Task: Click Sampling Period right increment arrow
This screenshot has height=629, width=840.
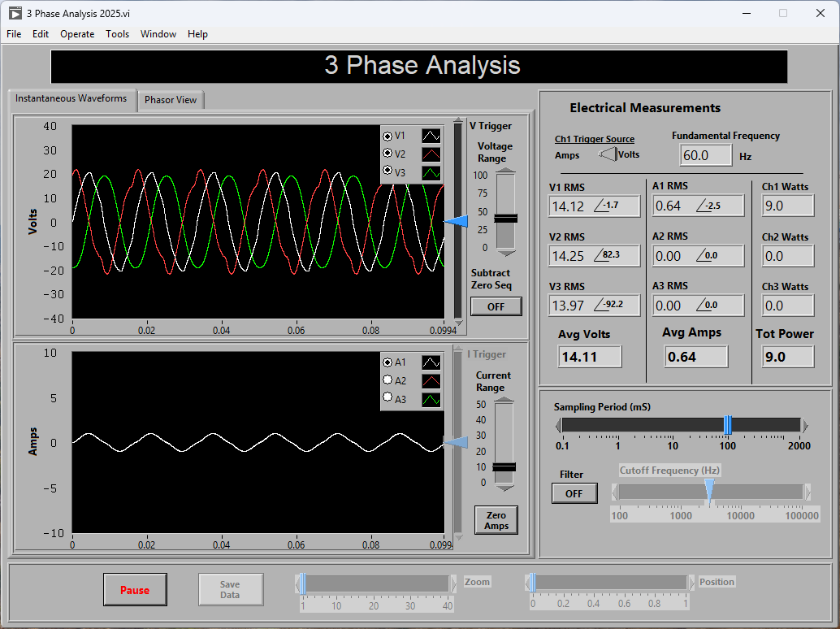Action: (x=805, y=425)
